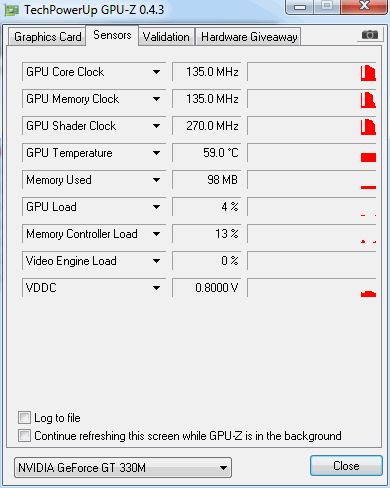Open the GPU Core Clock dropdown arrow
This screenshot has height=488, width=390.
156,72
